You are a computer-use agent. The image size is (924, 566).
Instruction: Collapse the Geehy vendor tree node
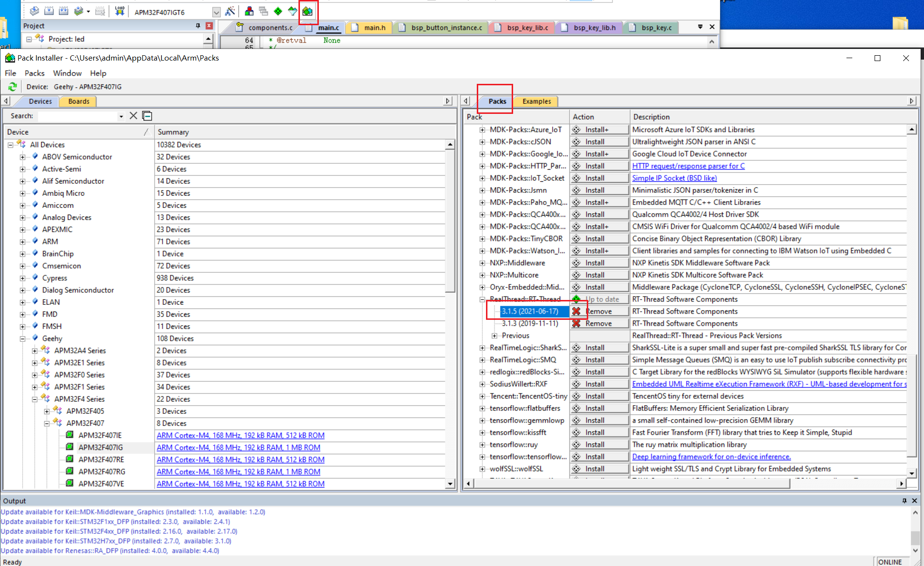[22, 339]
